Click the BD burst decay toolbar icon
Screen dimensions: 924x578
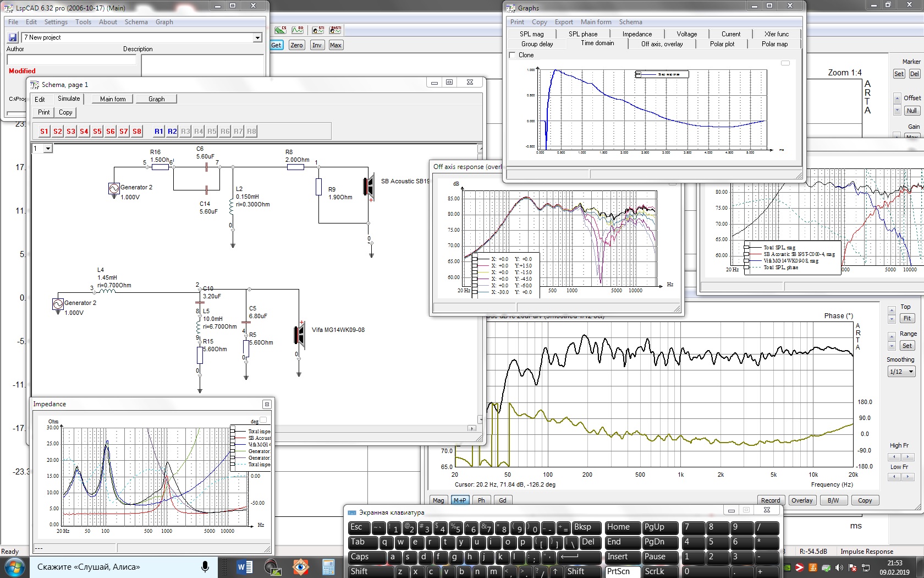pos(298,30)
